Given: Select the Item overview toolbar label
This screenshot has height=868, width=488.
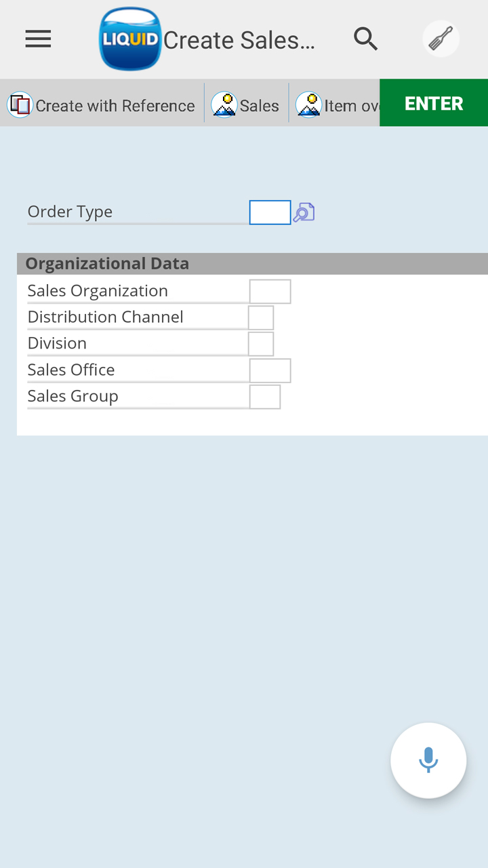Looking at the screenshot, I should [x=351, y=106].
